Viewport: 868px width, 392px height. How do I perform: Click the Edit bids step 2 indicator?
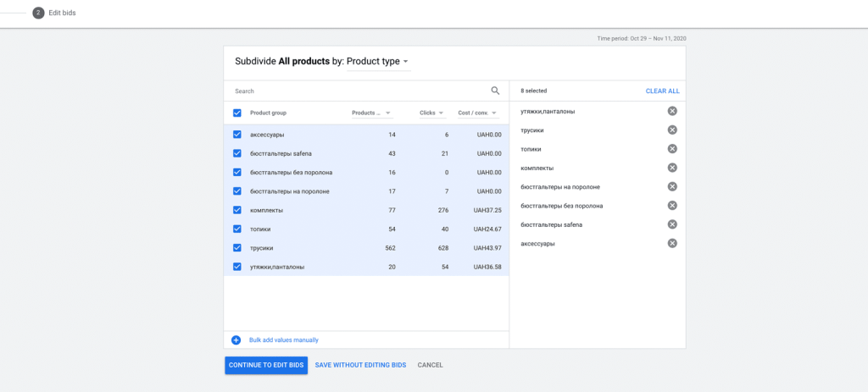38,13
